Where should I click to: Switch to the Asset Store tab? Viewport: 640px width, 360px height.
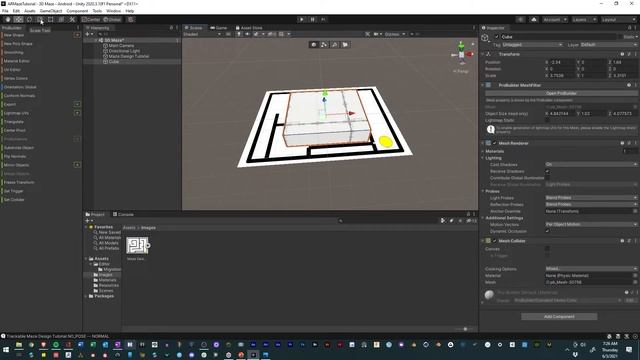click(x=249, y=28)
